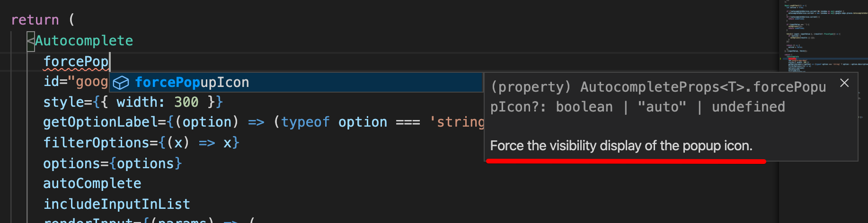
Task: Click the typeof keyword
Action: click(x=305, y=122)
